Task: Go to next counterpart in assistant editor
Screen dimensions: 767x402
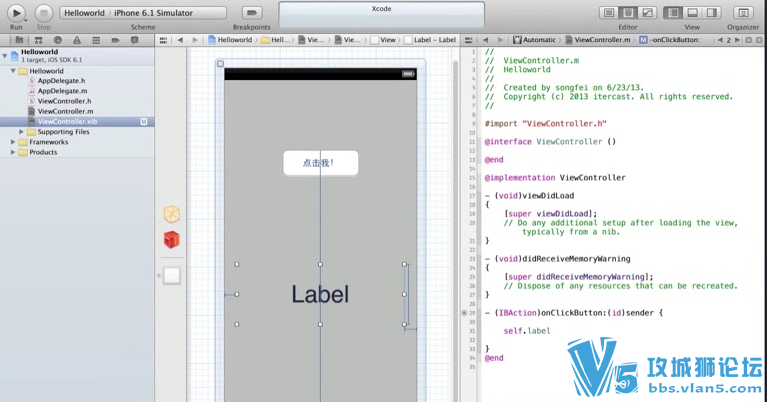Action: (x=737, y=40)
